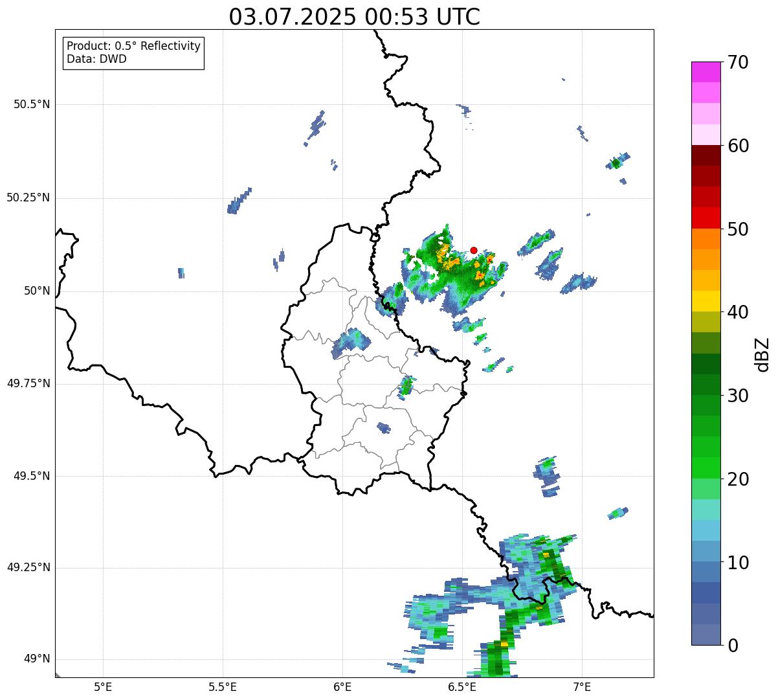Image resolution: width=778 pixels, height=700 pixels.
Task: Click the 49.5°N latitude label
Action: pyautogui.click(x=31, y=476)
